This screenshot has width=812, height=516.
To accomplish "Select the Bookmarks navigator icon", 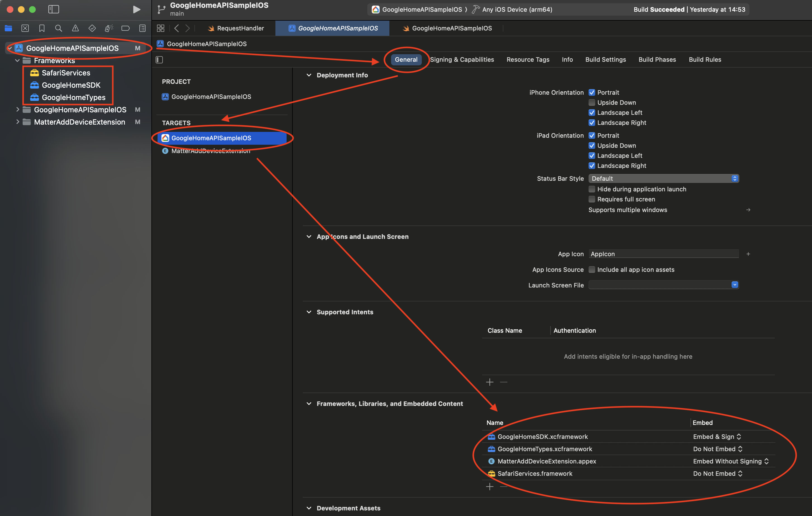I will click(42, 28).
